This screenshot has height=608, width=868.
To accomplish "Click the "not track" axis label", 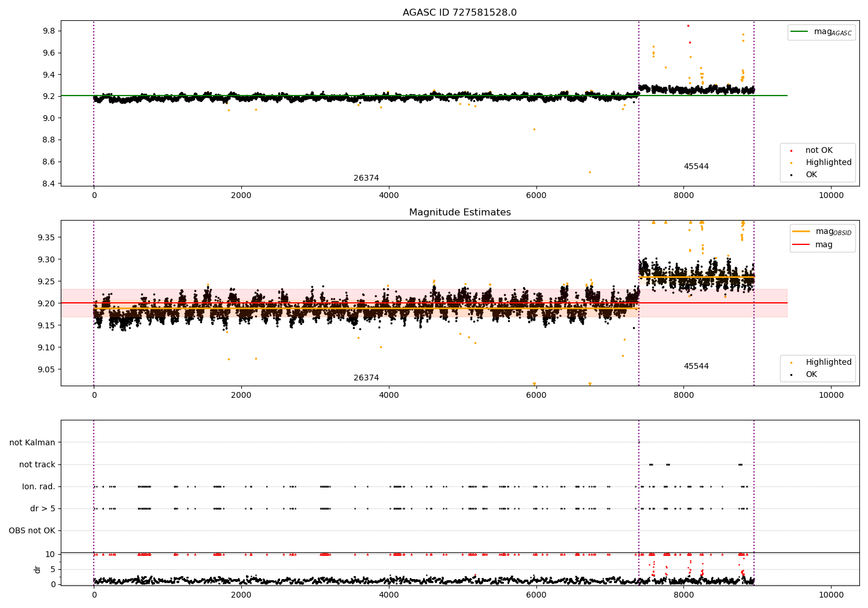I will click(x=37, y=465).
